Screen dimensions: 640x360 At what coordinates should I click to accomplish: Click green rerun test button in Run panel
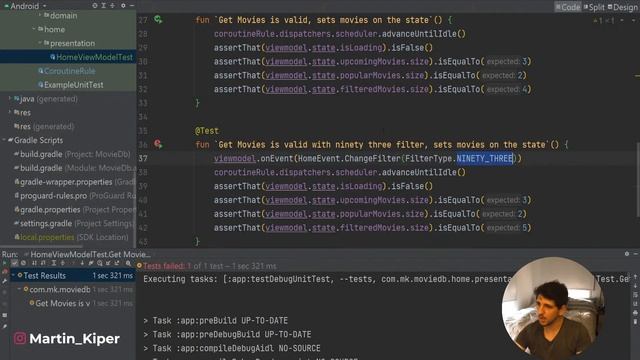[x=5, y=263]
